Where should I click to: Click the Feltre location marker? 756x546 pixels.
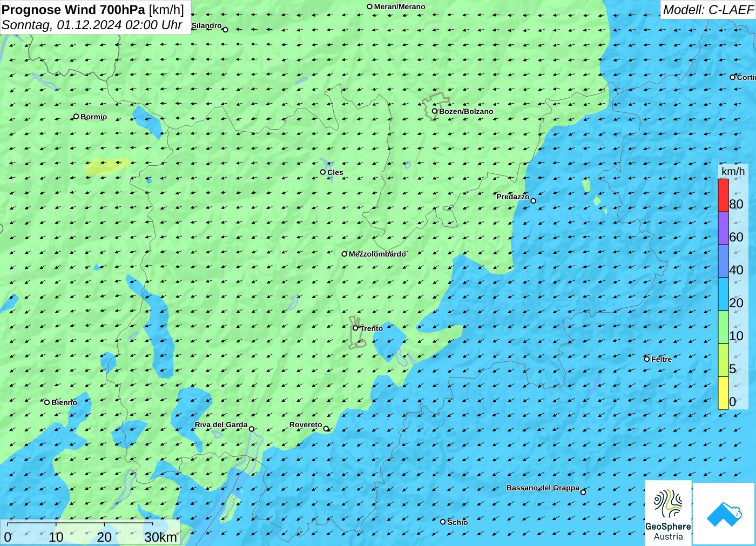(x=647, y=359)
